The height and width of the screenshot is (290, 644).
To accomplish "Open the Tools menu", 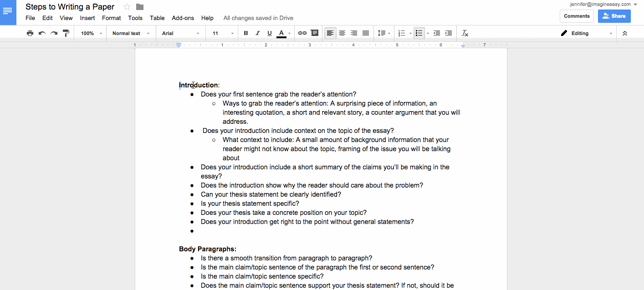I will click(x=135, y=18).
